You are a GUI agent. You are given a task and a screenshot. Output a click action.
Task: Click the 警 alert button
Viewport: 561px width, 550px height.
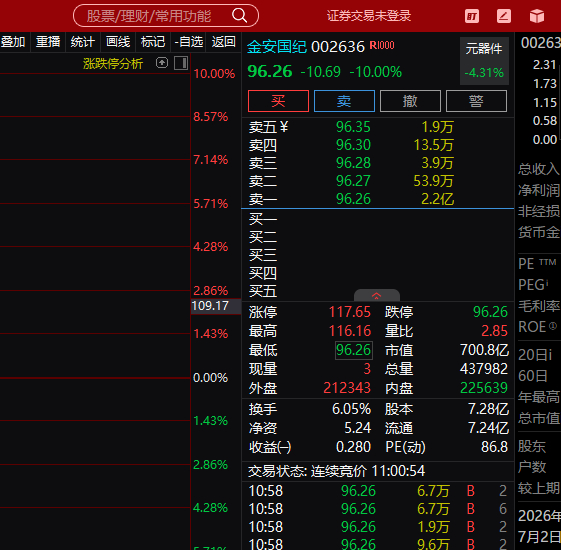(x=476, y=101)
